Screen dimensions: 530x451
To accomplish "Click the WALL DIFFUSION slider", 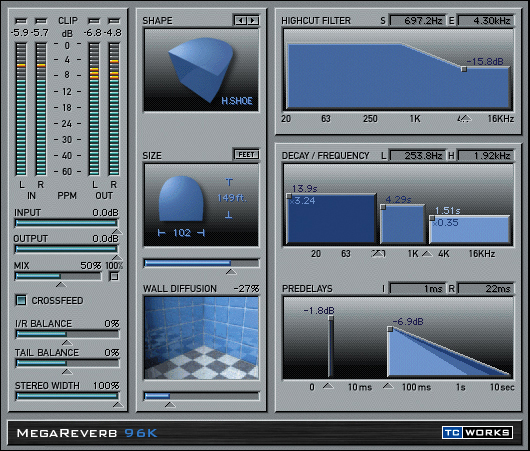I will (201, 396).
